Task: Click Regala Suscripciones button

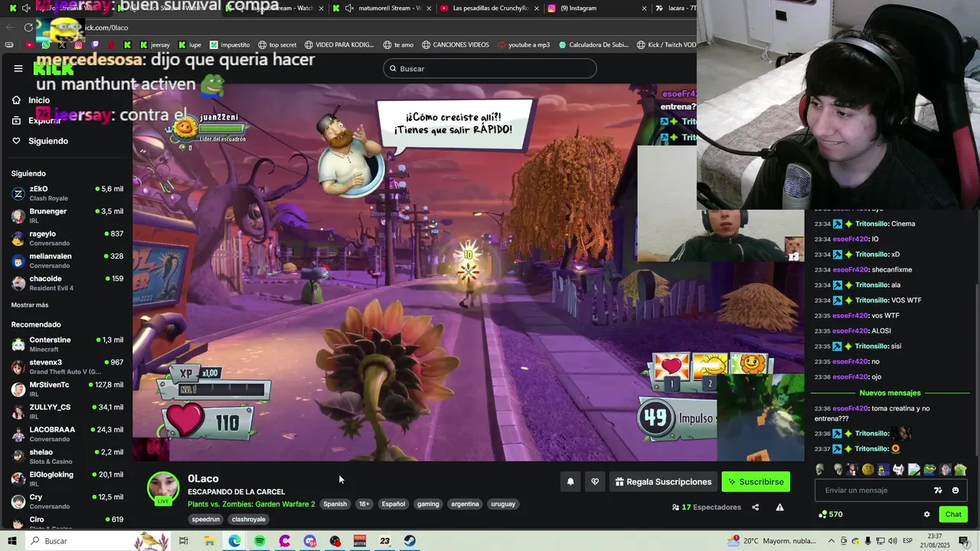Action: [663, 482]
